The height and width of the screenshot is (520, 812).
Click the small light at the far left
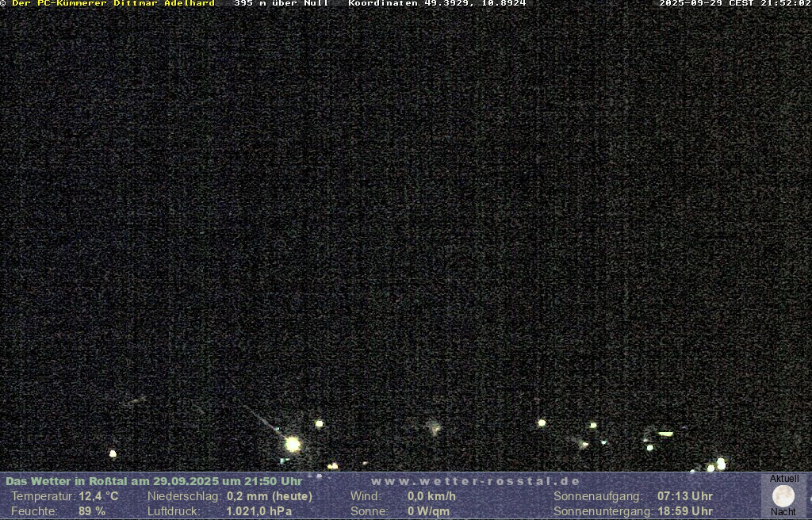(x=113, y=453)
